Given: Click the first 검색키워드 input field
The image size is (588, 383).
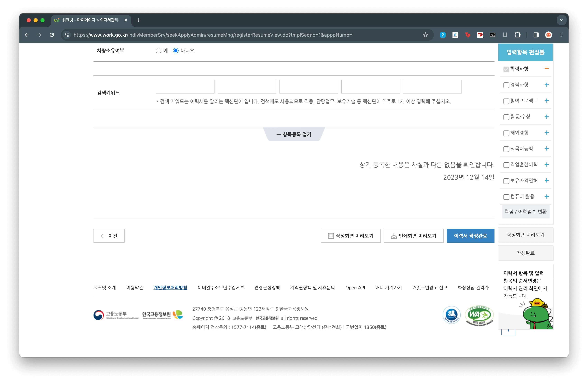Looking at the screenshot, I should click(185, 86).
